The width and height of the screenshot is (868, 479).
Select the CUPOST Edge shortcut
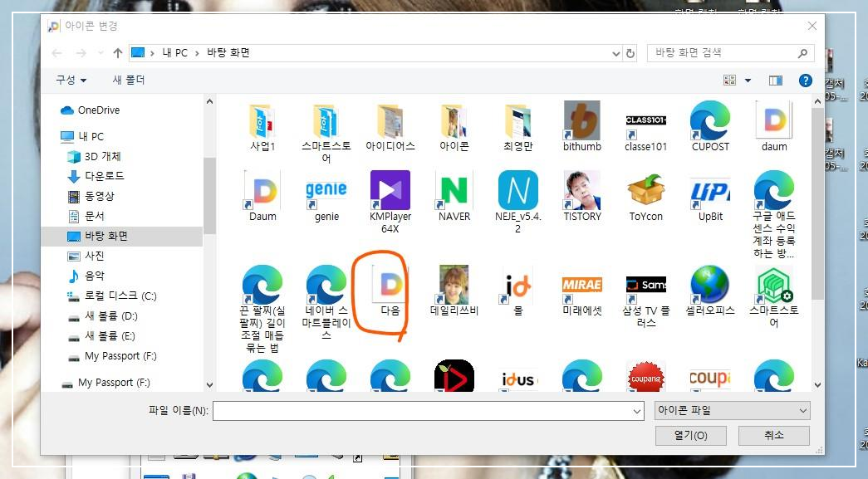710,127
